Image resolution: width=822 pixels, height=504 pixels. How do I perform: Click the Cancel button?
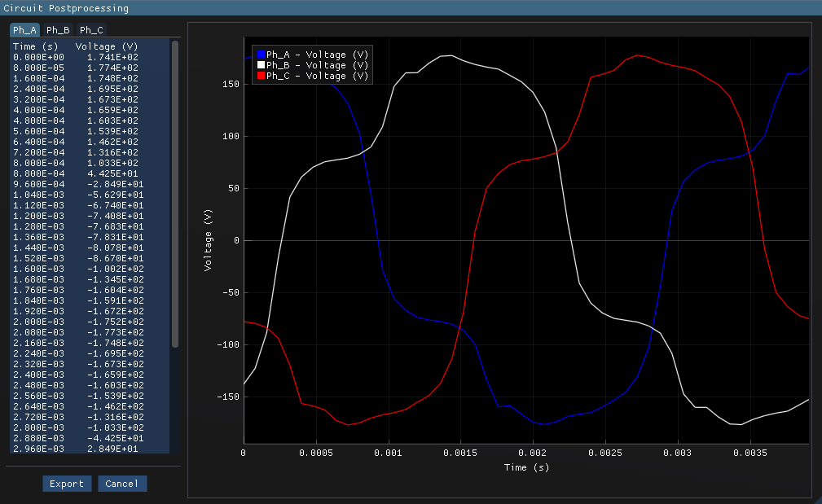[121, 483]
